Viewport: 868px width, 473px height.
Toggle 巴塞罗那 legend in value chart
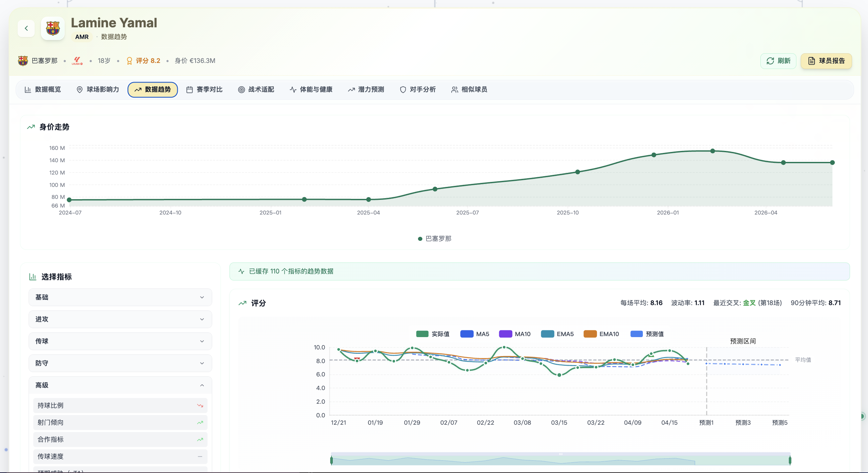pos(434,238)
